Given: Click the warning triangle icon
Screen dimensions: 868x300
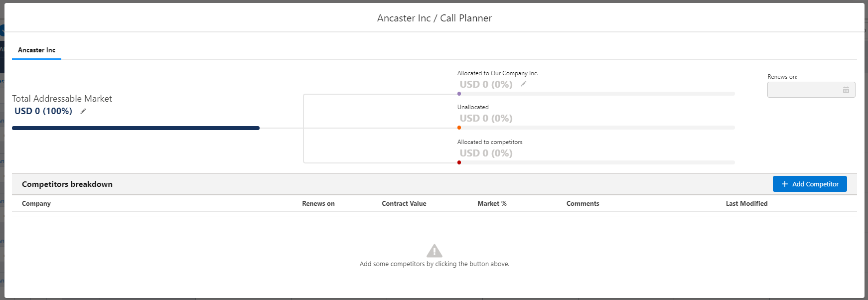Looking at the screenshot, I should click(434, 251).
